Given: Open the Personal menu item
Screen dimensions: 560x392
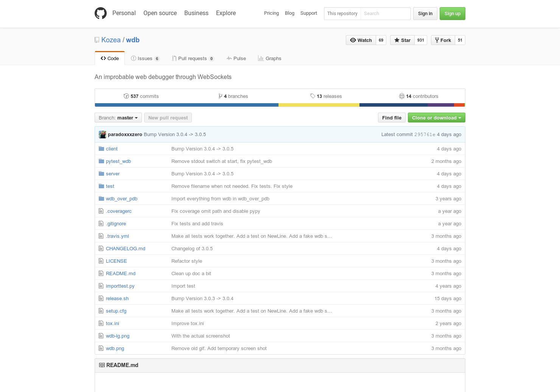Looking at the screenshot, I should point(124,13).
